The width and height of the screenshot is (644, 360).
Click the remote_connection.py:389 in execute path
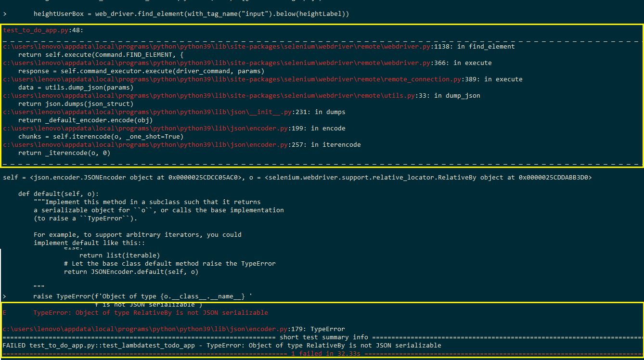[262, 79]
